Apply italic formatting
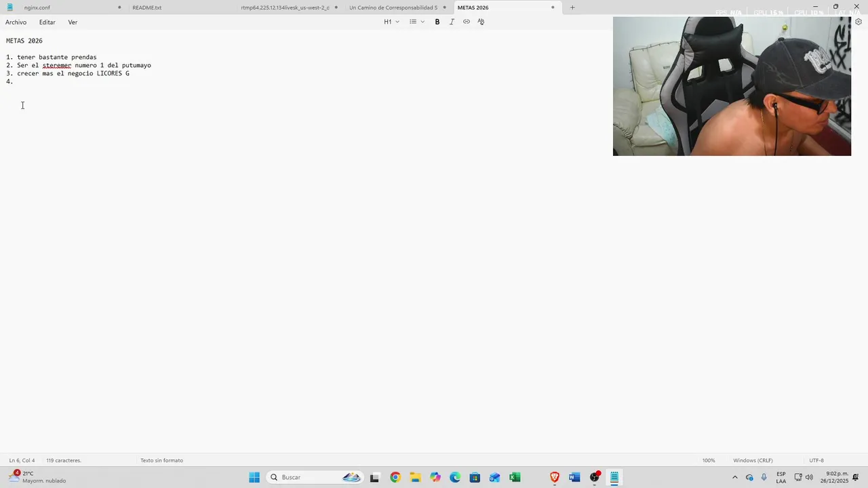 (x=452, y=22)
